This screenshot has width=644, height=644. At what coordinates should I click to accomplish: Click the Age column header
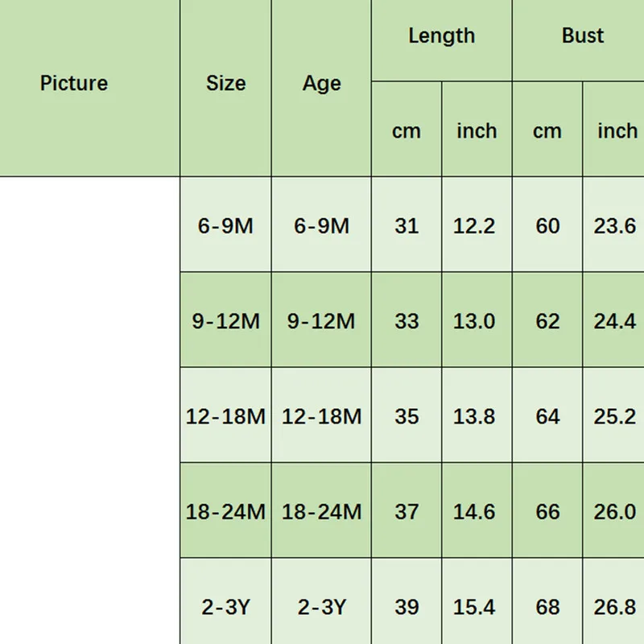click(321, 84)
